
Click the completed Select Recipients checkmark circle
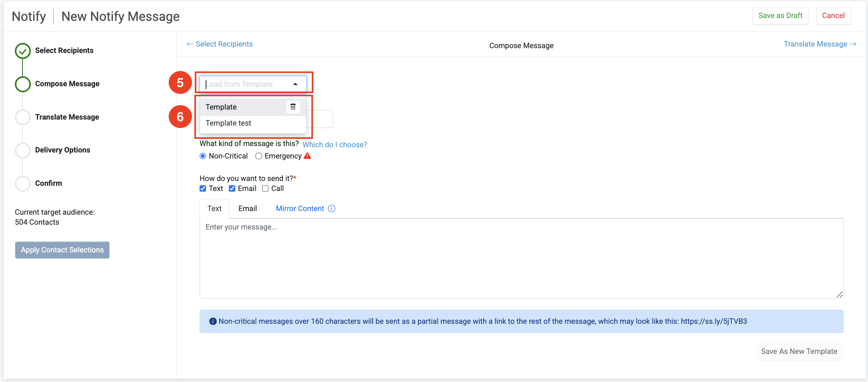pos(23,51)
